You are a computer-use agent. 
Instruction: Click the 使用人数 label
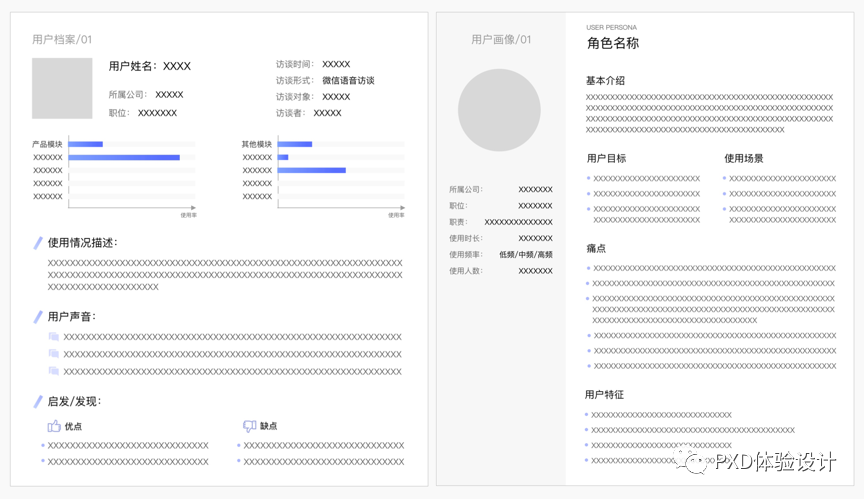(466, 271)
